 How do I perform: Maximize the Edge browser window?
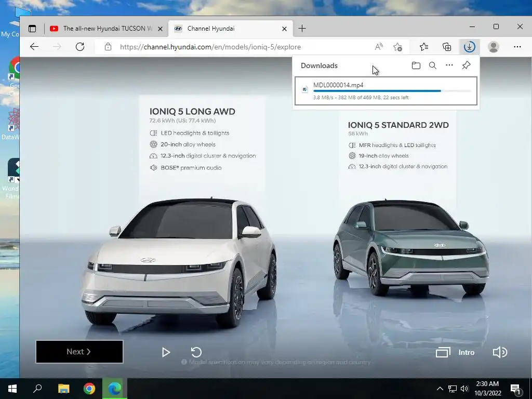(x=496, y=26)
